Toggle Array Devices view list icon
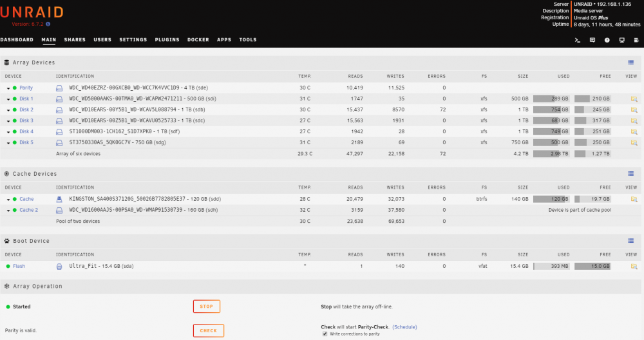Image resolution: width=644 pixels, height=340 pixels. [631, 62]
